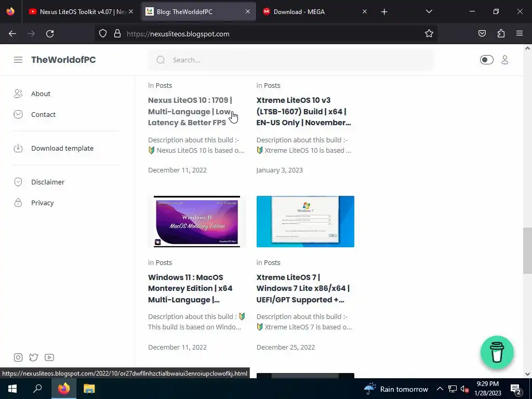Open the network tray icon
Screen dimensions: 532x399
click(453, 389)
